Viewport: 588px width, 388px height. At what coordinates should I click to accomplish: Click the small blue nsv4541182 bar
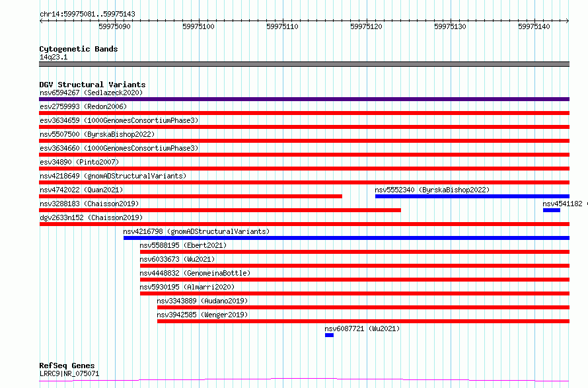[552, 210]
